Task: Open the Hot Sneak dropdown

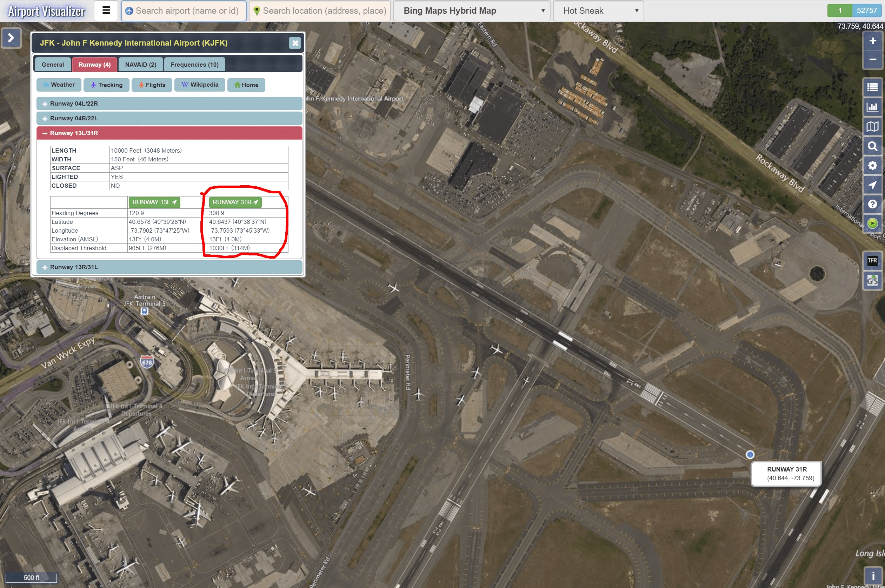Action: coord(599,11)
